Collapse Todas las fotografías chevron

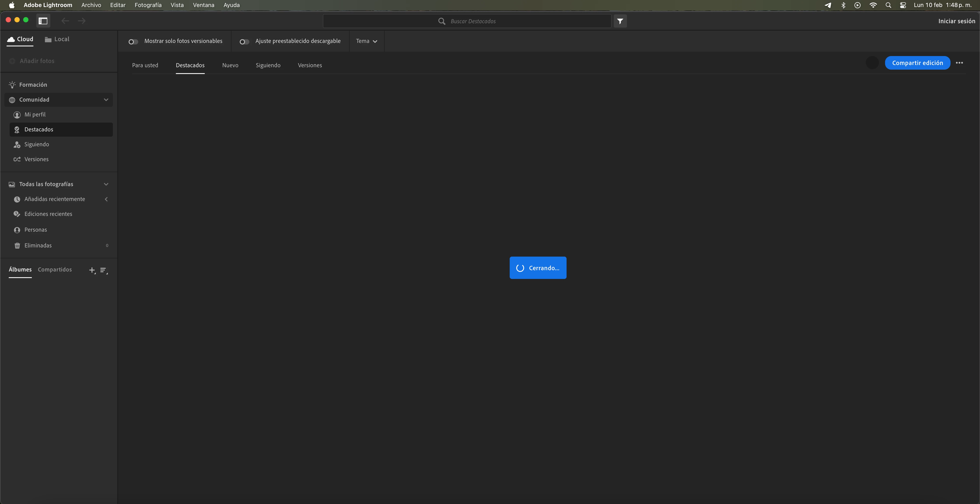[106, 184]
